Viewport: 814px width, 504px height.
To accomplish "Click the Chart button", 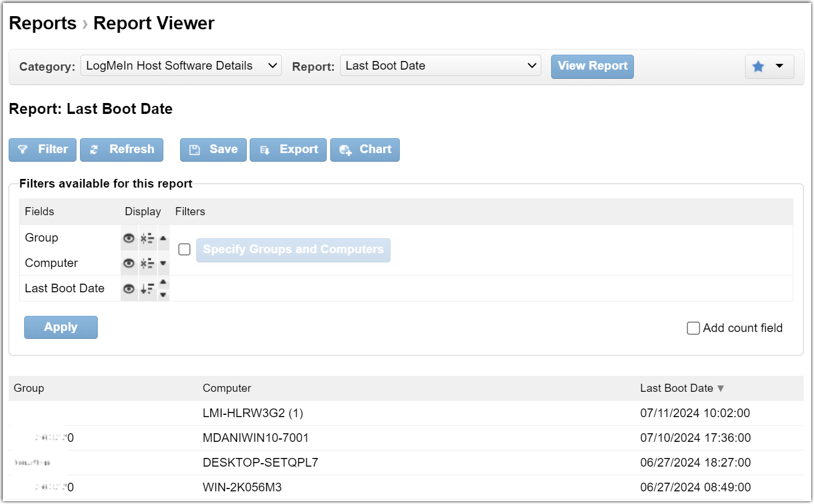I will pos(365,150).
